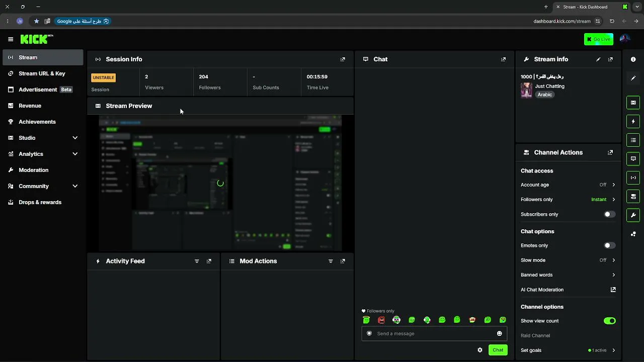
Task: Open the user profile avatar menu
Action: (625, 39)
